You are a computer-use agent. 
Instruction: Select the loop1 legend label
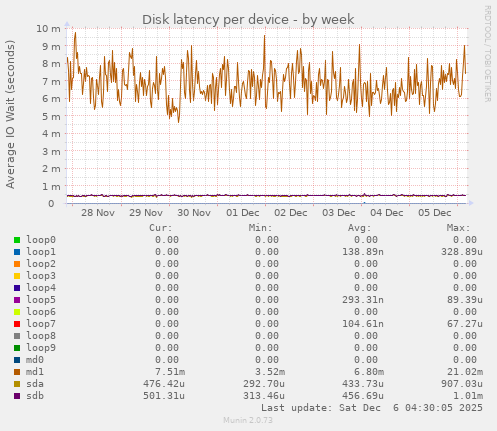(41, 252)
